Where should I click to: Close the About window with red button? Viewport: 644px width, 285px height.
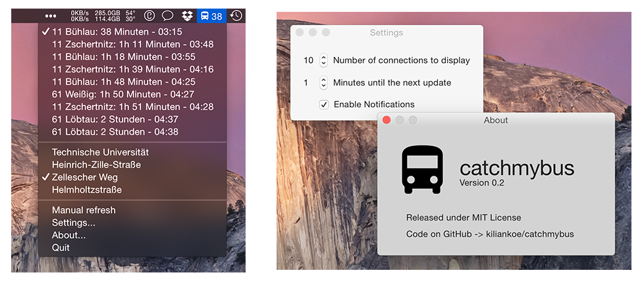pyautogui.click(x=387, y=120)
